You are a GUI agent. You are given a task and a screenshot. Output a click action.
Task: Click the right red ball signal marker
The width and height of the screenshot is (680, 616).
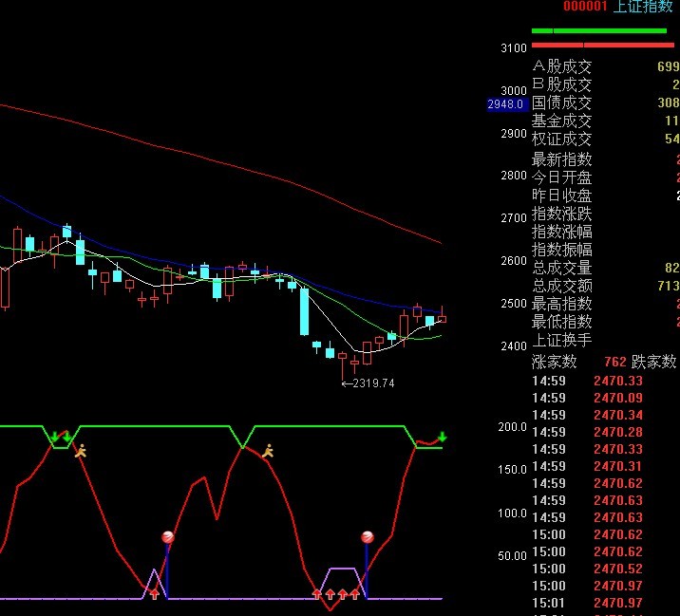pos(368,537)
